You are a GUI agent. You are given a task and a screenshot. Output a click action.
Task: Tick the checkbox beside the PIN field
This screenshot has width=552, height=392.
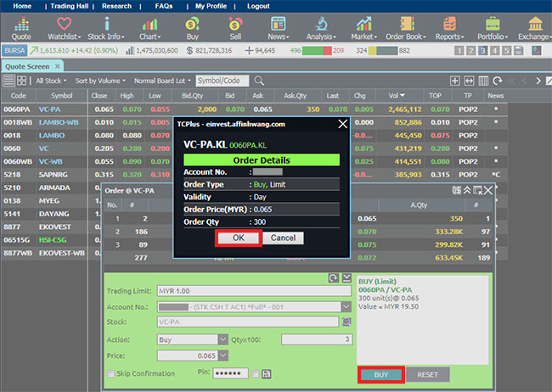[255, 374]
